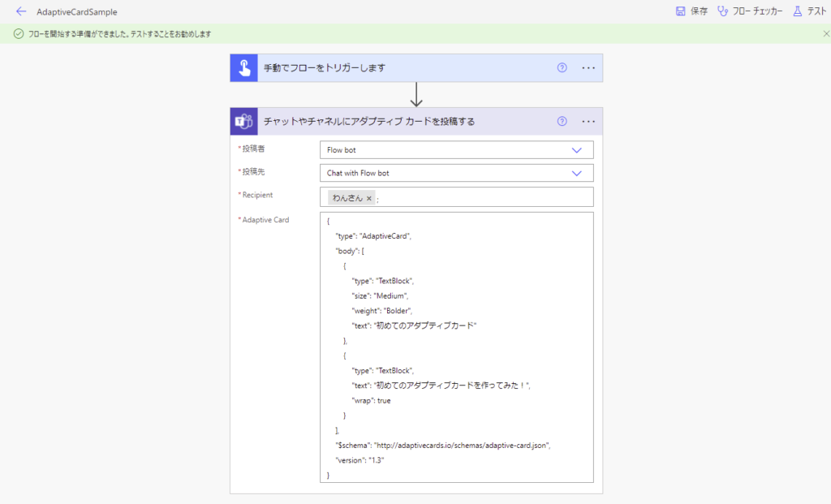The height and width of the screenshot is (504, 831).
Task: Click the save floppy disk icon
Action: click(x=681, y=11)
